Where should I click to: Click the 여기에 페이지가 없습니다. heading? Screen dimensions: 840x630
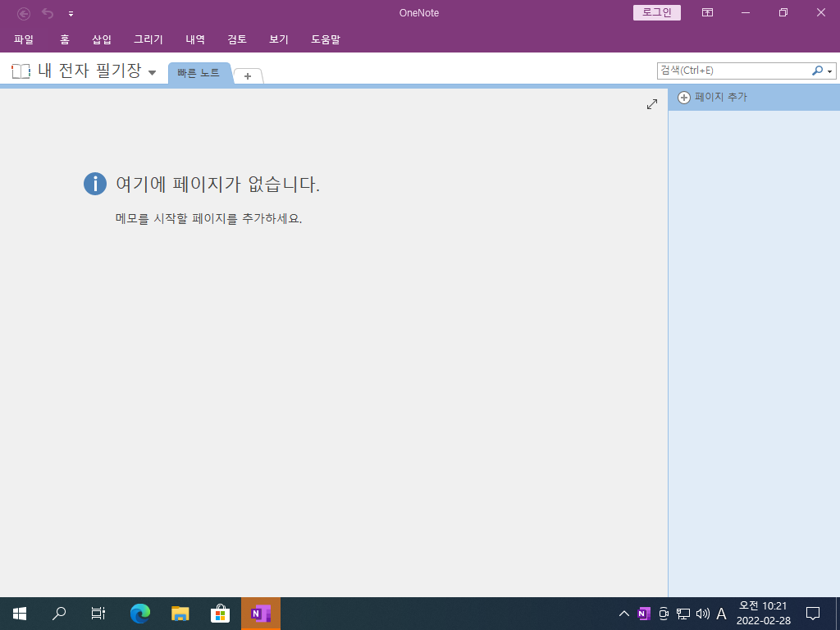point(217,185)
